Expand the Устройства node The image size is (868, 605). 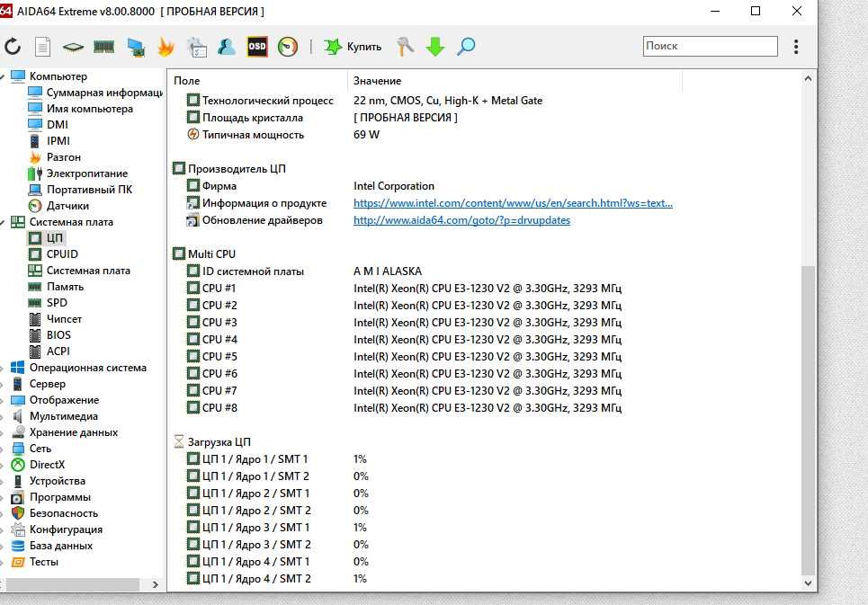2,481
